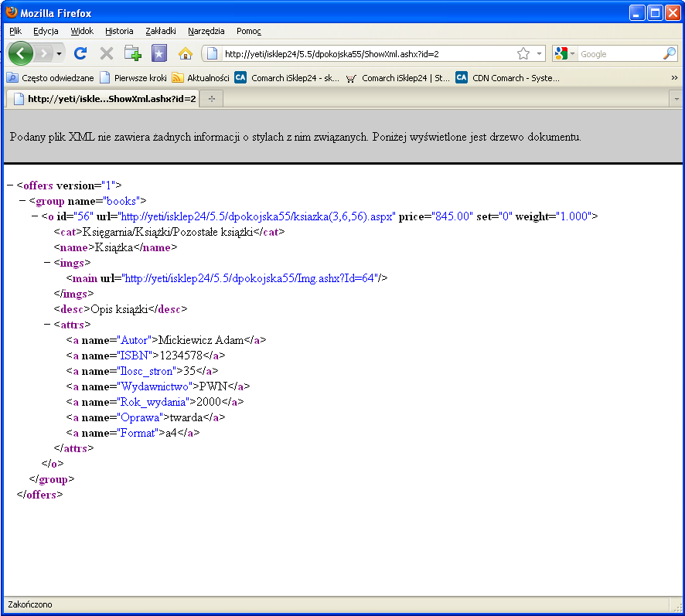Click the Rok_wydania value 2000
Viewport: 685px width, 616px height.
[209, 402]
